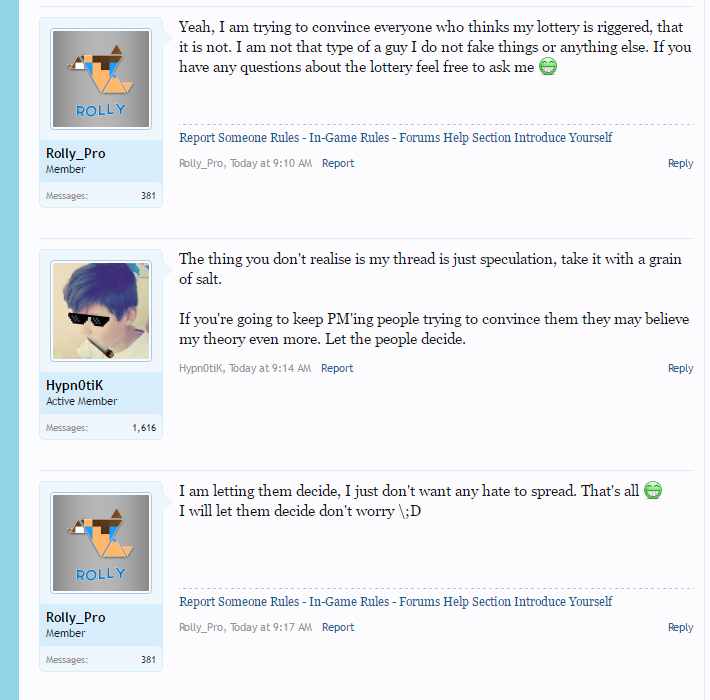710x700 pixels.
Task: Open "Forums Help Section" in last signature
Action: 455,602
